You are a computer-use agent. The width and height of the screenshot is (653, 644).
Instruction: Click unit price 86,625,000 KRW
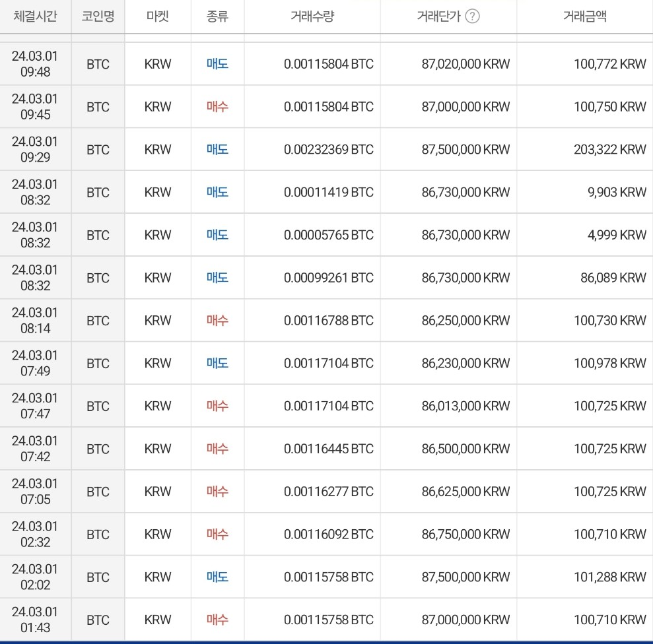[x=465, y=492]
